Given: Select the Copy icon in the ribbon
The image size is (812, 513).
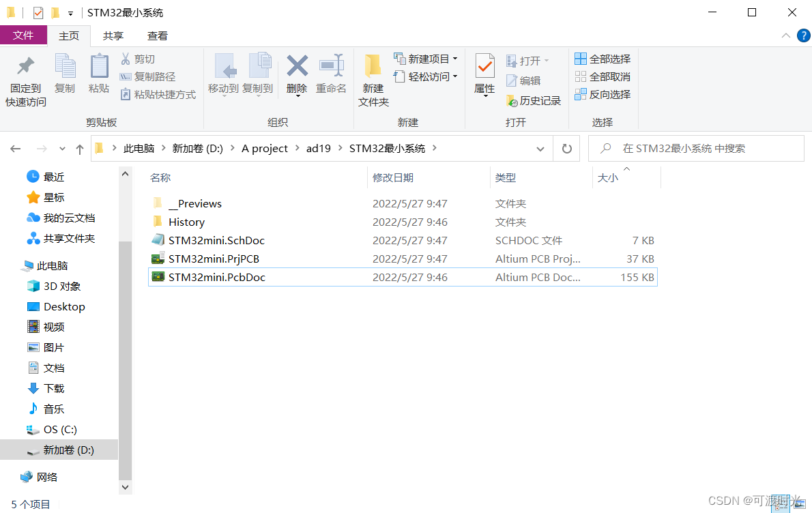Looking at the screenshot, I should pyautogui.click(x=65, y=71).
